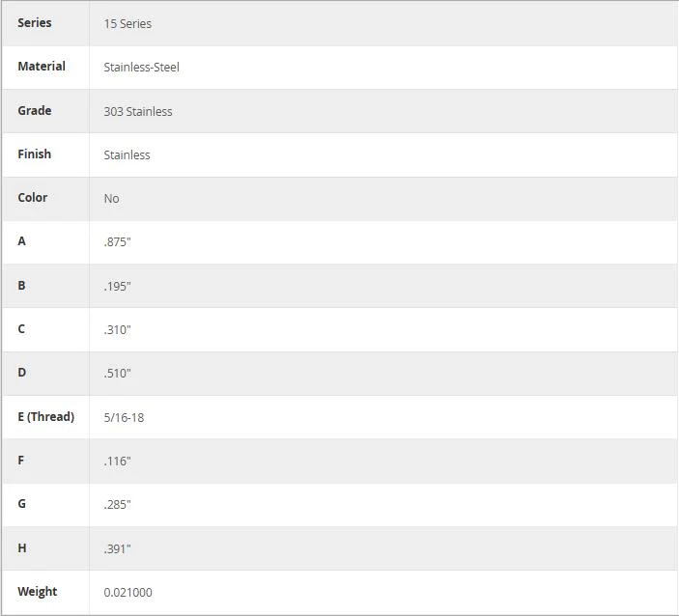Select the Grade row label
The width and height of the screenshot is (679, 616).
click(x=35, y=111)
